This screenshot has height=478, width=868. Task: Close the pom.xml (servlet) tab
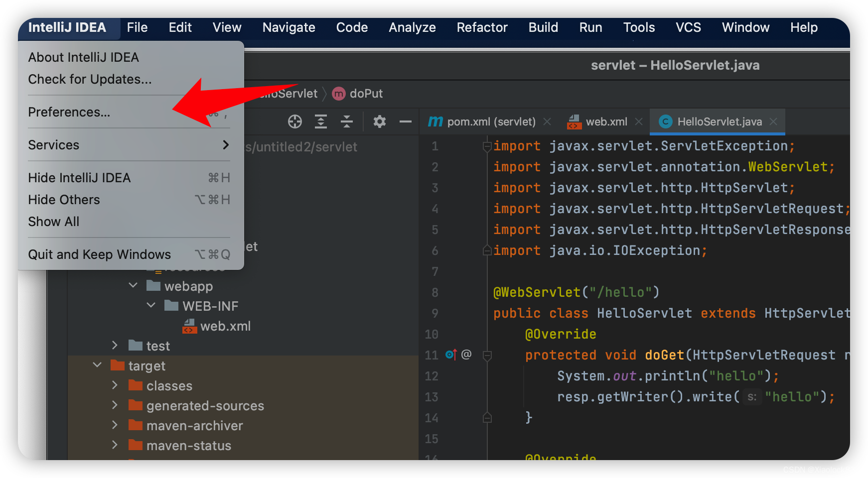(547, 121)
